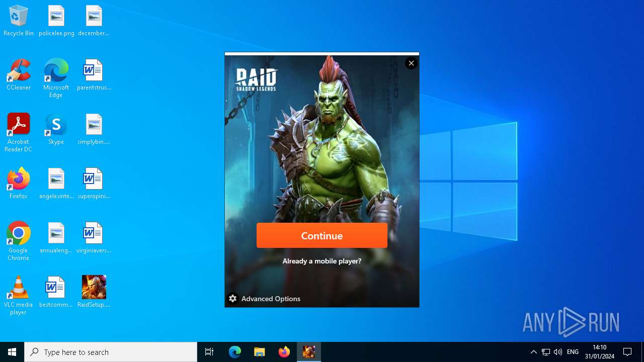Open Firefox from the taskbar
Image resolution: width=644 pixels, height=362 pixels.
[x=284, y=352]
